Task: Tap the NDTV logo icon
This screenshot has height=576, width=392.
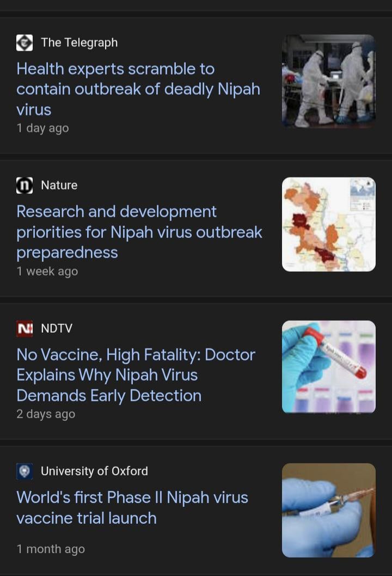Action: pyautogui.click(x=24, y=328)
